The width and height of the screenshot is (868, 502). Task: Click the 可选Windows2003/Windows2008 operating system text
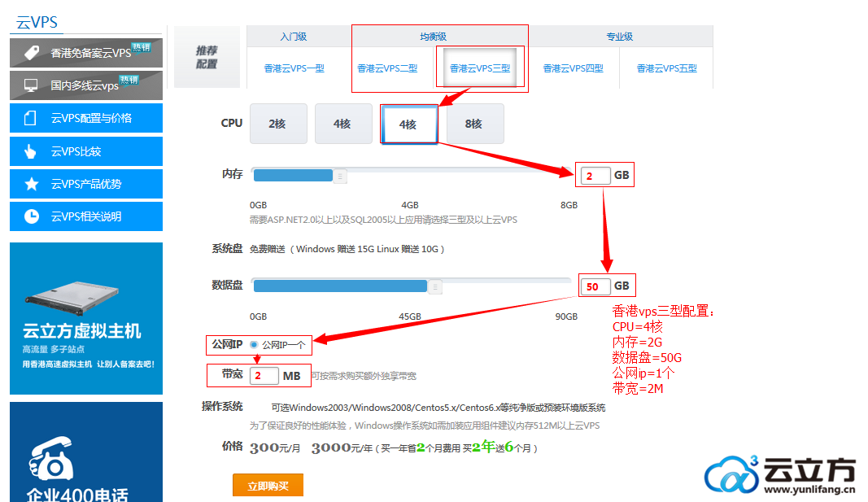438,408
